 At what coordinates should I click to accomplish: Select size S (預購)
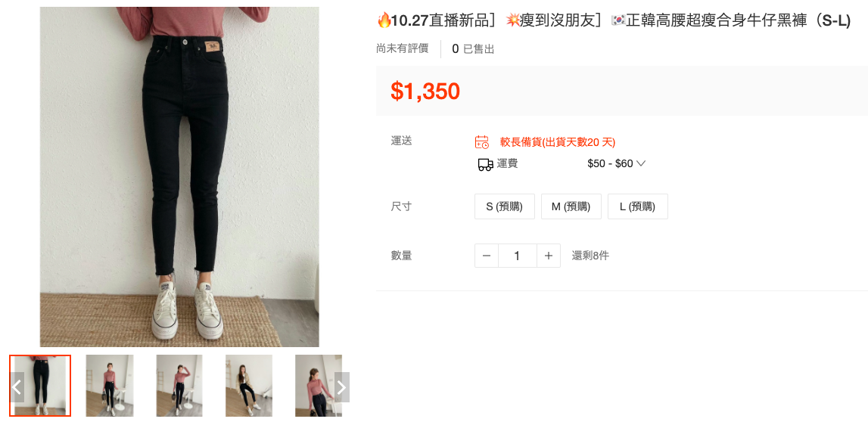(505, 206)
